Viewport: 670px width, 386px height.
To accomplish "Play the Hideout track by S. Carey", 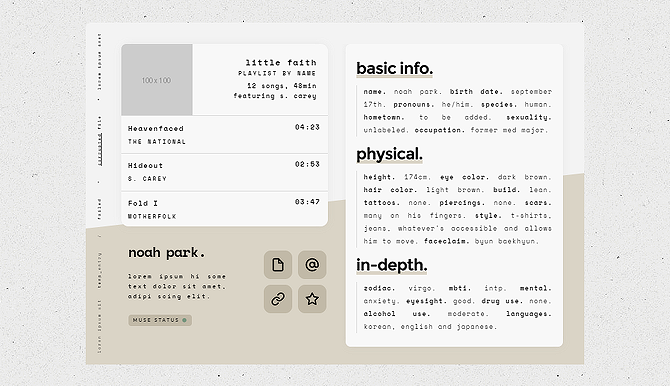I will (224, 172).
